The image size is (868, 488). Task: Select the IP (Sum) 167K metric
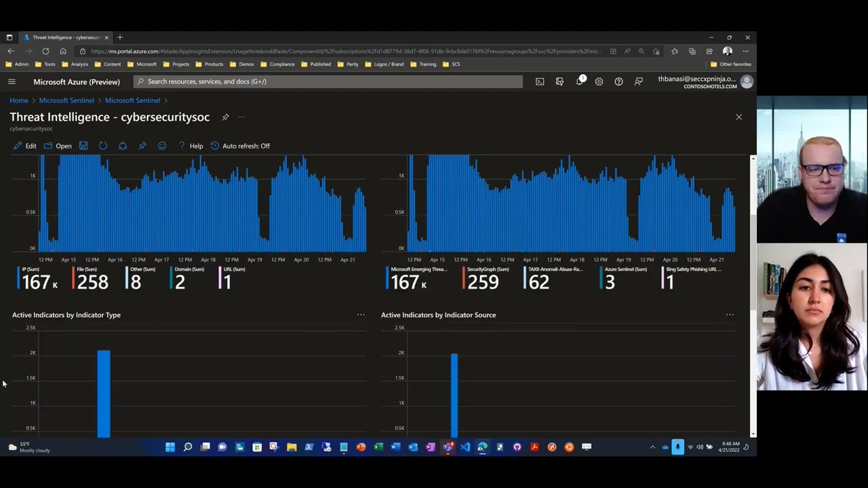(38, 278)
